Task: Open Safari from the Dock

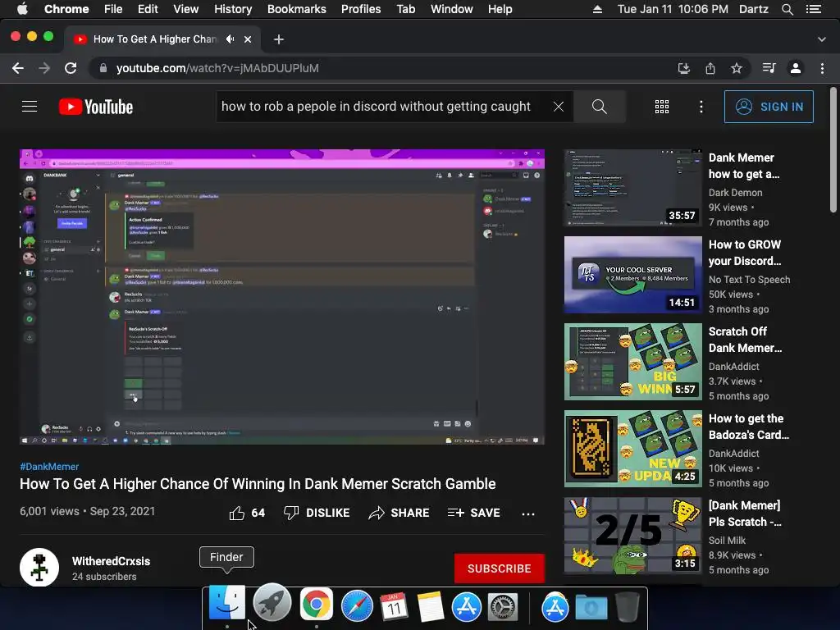Action: [357, 606]
